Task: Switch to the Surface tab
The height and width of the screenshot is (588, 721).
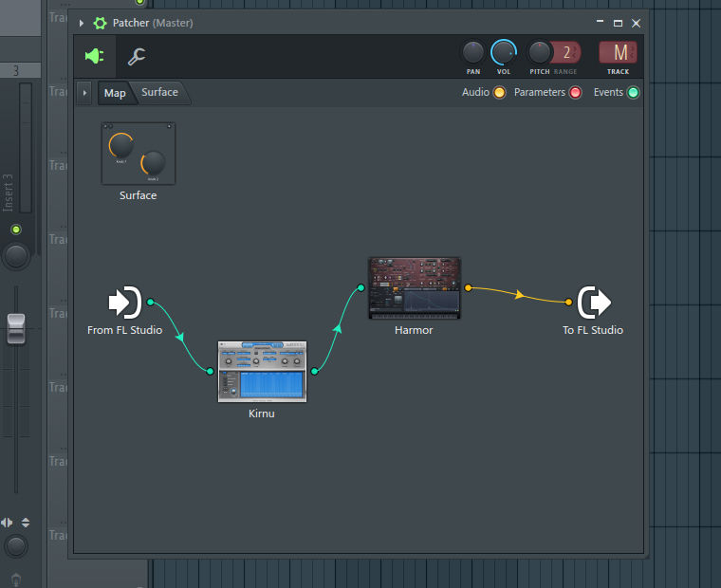Action: point(160,93)
